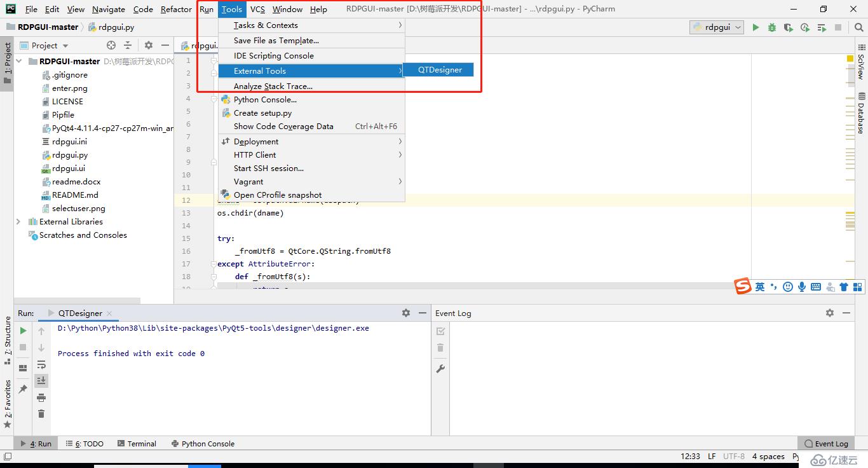The width and height of the screenshot is (868, 468).
Task: Minimize the Run panel with minus icon
Action: click(423, 313)
